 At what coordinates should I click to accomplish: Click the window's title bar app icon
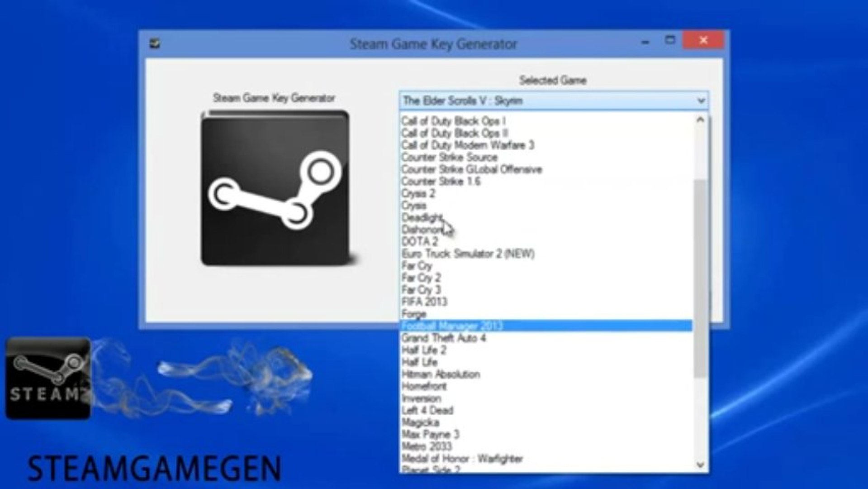(x=155, y=43)
